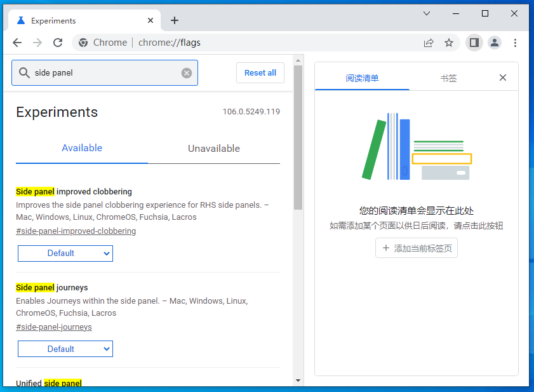Bookmark this page with the star icon
Viewport: 534px width, 392px height.
(449, 43)
